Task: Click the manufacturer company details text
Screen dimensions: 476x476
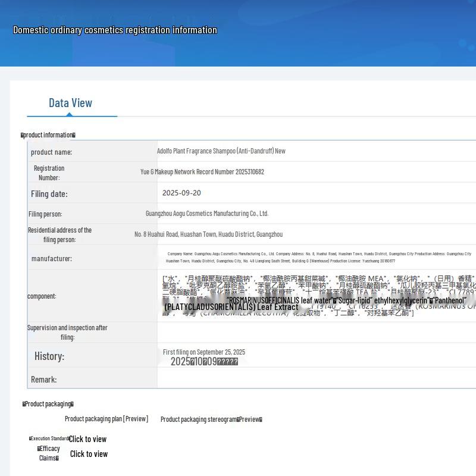Action: [x=318, y=257]
